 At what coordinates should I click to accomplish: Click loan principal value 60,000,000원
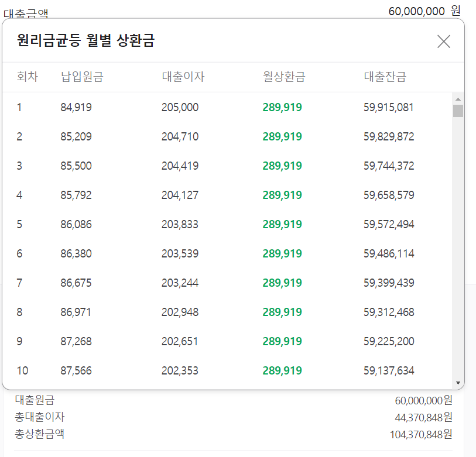coord(423,401)
